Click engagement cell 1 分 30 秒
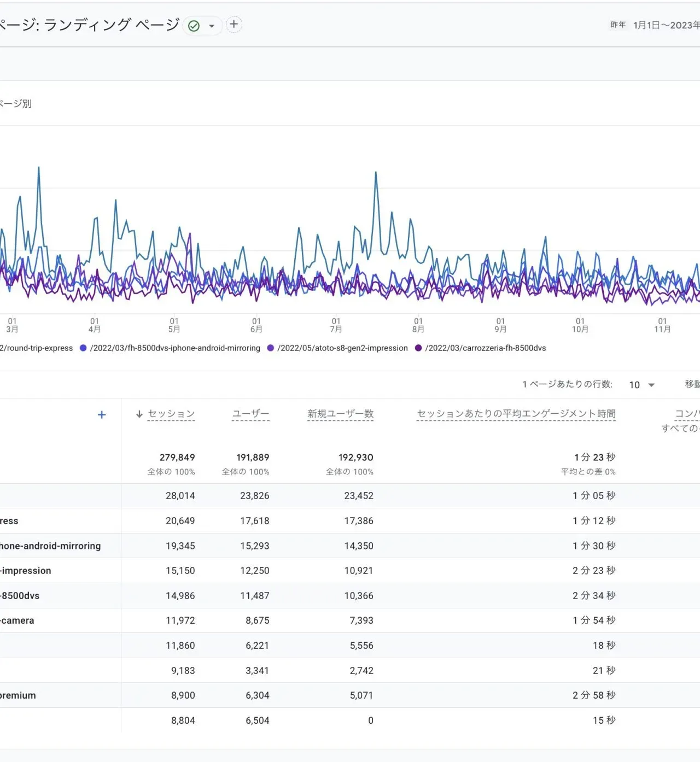Viewport: 700px width, 762px height. [x=594, y=546]
